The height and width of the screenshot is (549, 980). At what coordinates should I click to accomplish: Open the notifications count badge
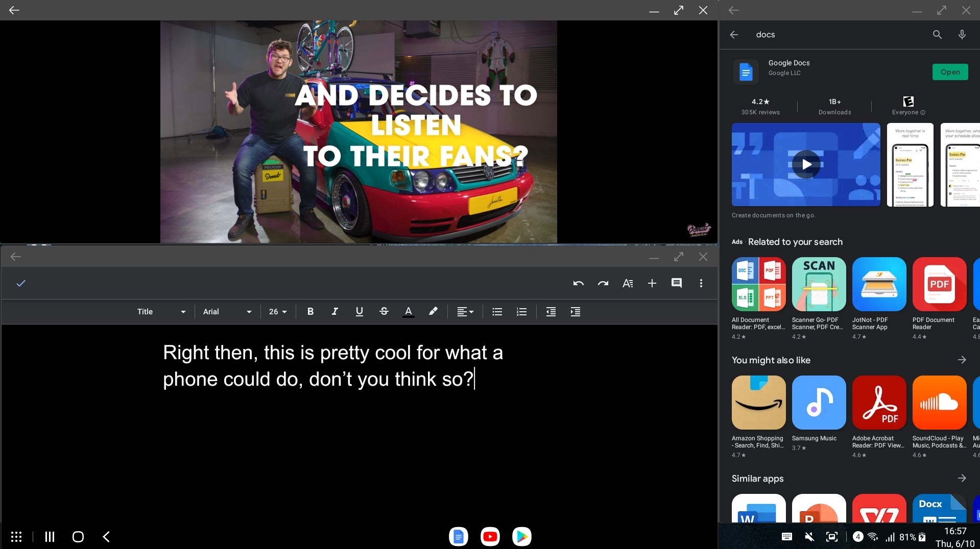(x=858, y=537)
